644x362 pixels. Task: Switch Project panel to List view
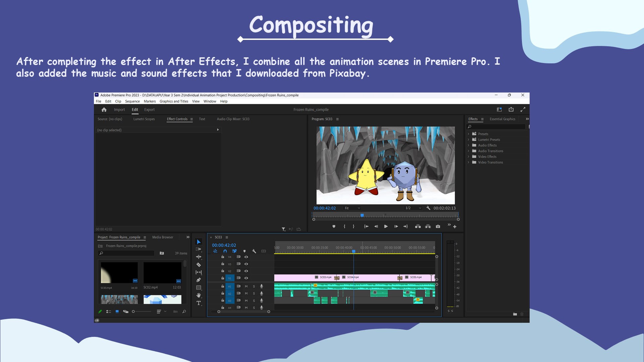pyautogui.click(x=109, y=312)
